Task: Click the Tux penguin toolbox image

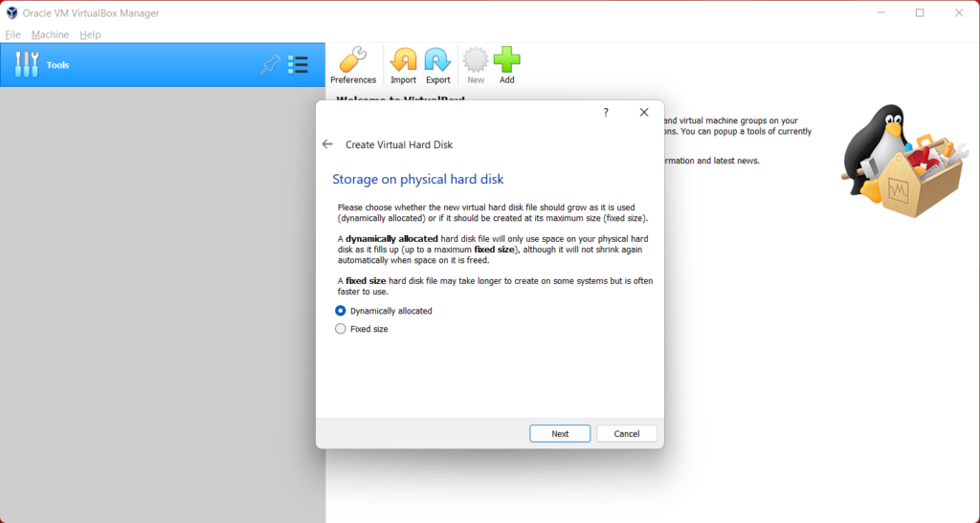Action: pyautogui.click(x=904, y=161)
